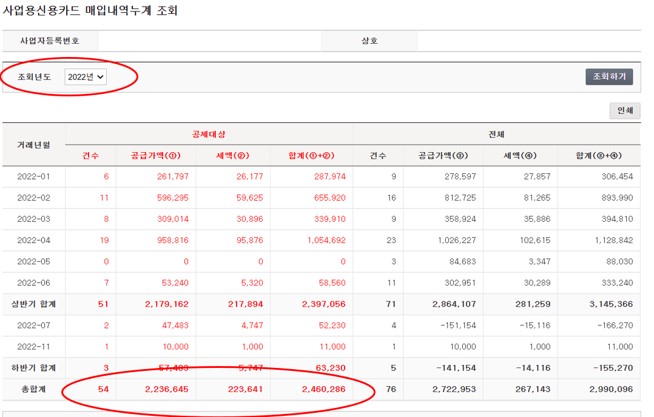The width and height of the screenshot is (654, 417).
Task: Click the 상호 label
Action: point(370,41)
